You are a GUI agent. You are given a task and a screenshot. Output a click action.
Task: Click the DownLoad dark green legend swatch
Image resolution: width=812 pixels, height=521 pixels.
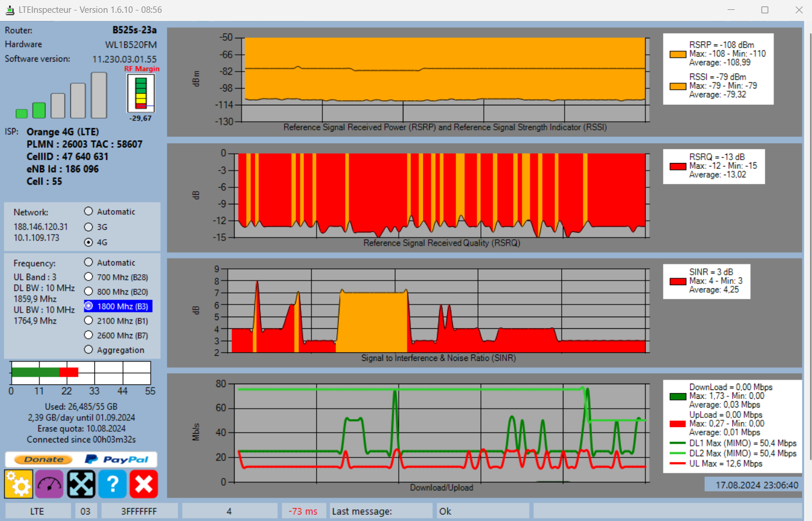tap(678, 396)
